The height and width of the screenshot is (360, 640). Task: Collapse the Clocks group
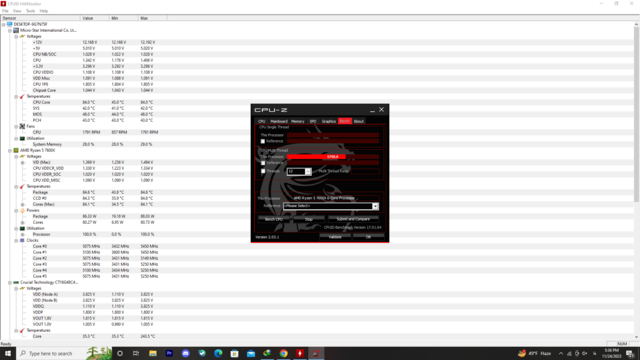coord(16,240)
